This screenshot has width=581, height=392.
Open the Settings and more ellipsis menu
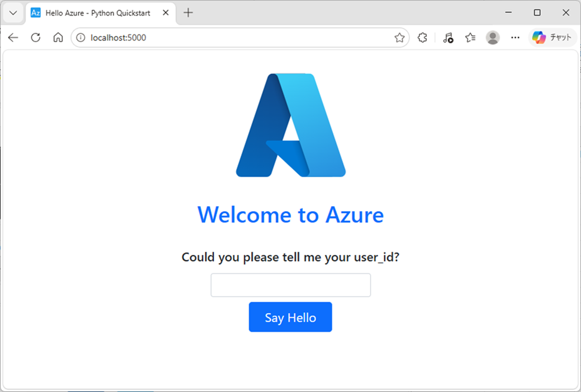pos(515,37)
